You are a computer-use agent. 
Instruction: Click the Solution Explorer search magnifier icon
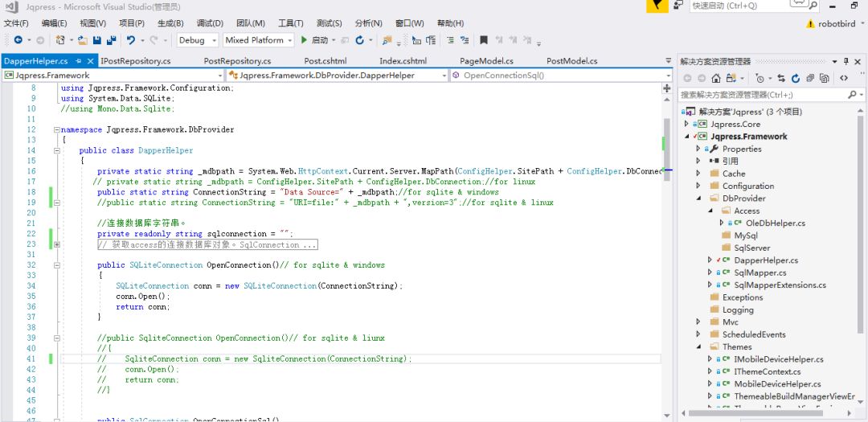(x=852, y=96)
